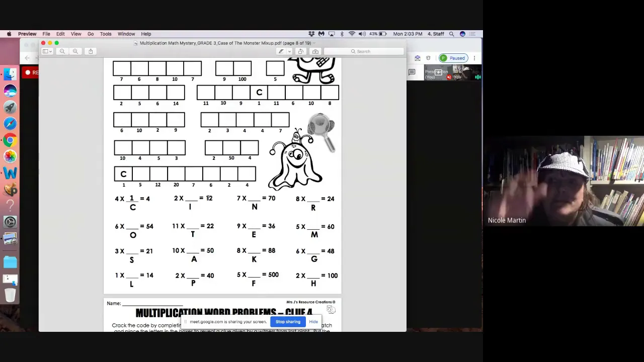The height and width of the screenshot is (362, 644).
Task: Open the Go menu
Action: 91,34
